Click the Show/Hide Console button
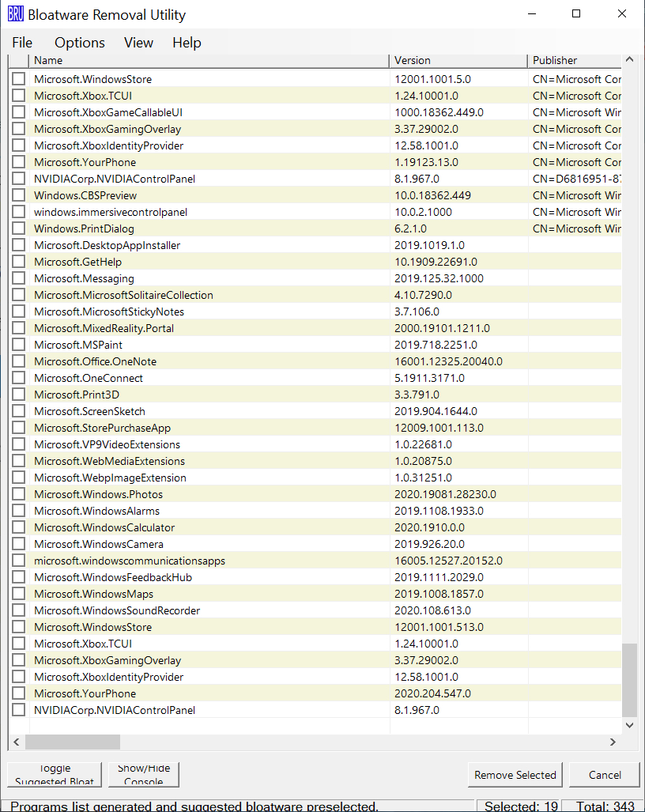 click(x=144, y=775)
